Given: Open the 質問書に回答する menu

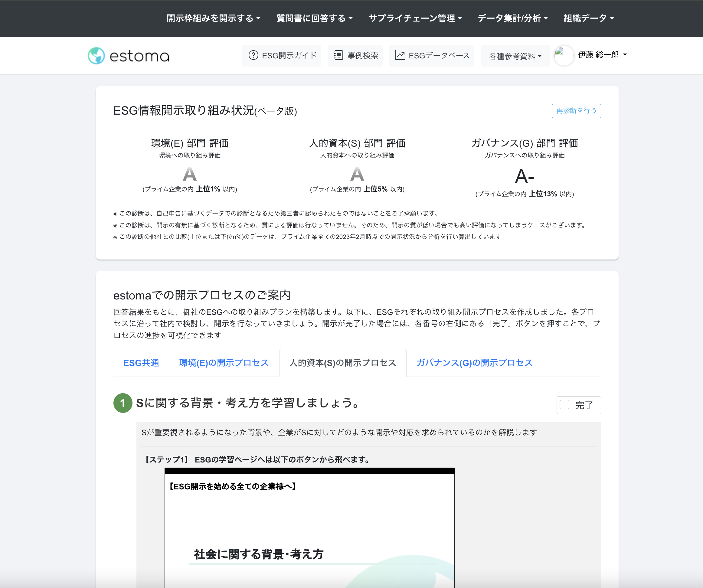Looking at the screenshot, I should click(314, 18).
